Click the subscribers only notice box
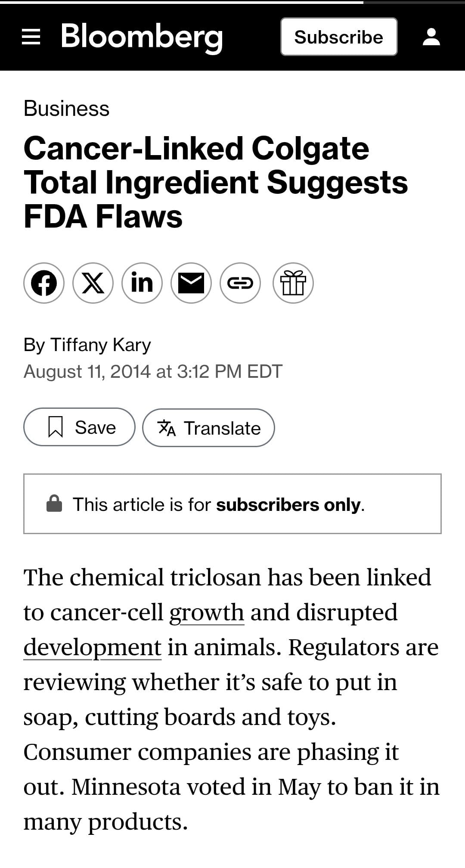The height and width of the screenshot is (868, 465). 232,504
